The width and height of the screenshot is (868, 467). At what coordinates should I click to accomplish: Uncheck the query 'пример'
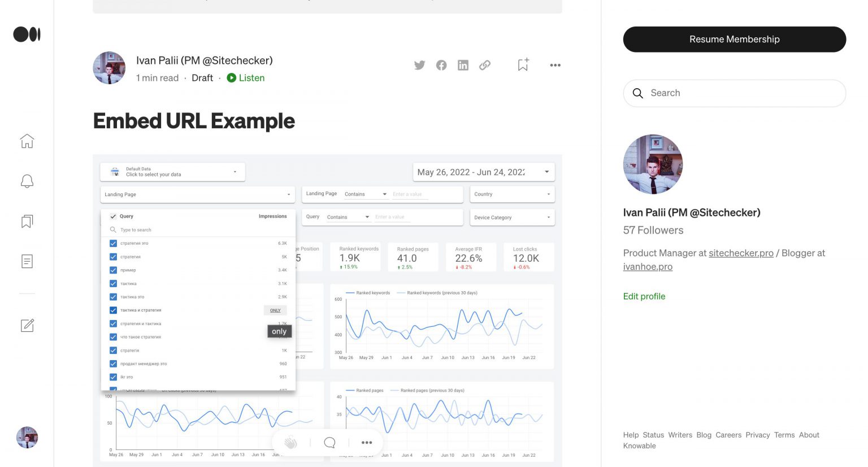click(113, 270)
